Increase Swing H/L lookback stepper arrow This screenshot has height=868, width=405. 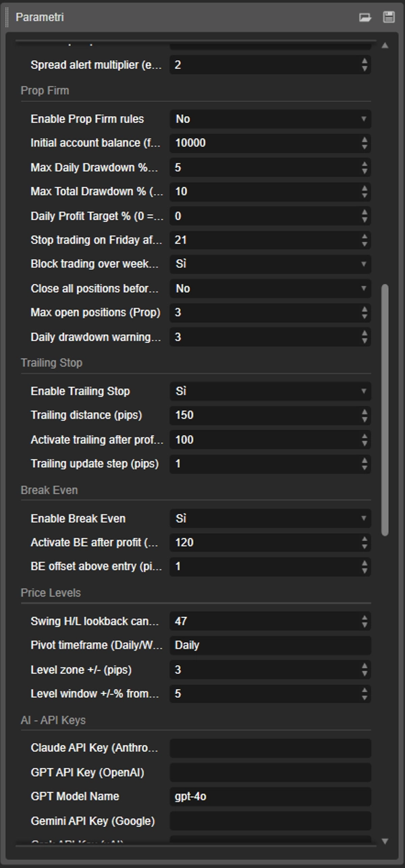[364, 617]
